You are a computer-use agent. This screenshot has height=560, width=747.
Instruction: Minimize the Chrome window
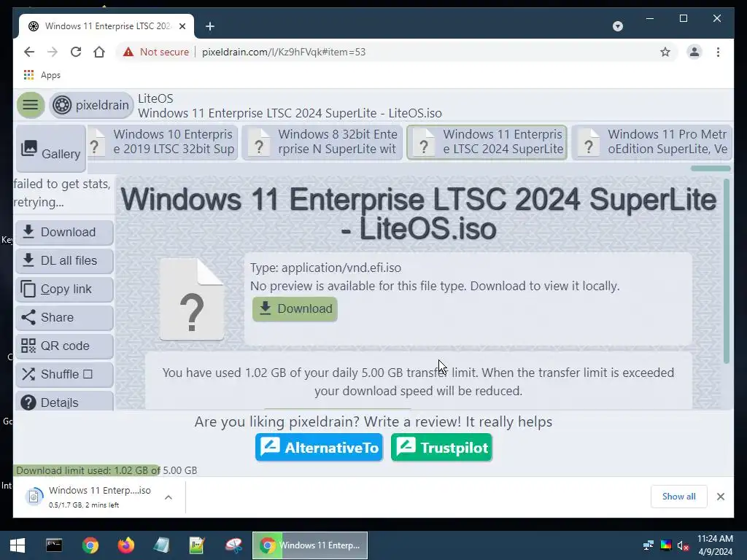pos(650,18)
